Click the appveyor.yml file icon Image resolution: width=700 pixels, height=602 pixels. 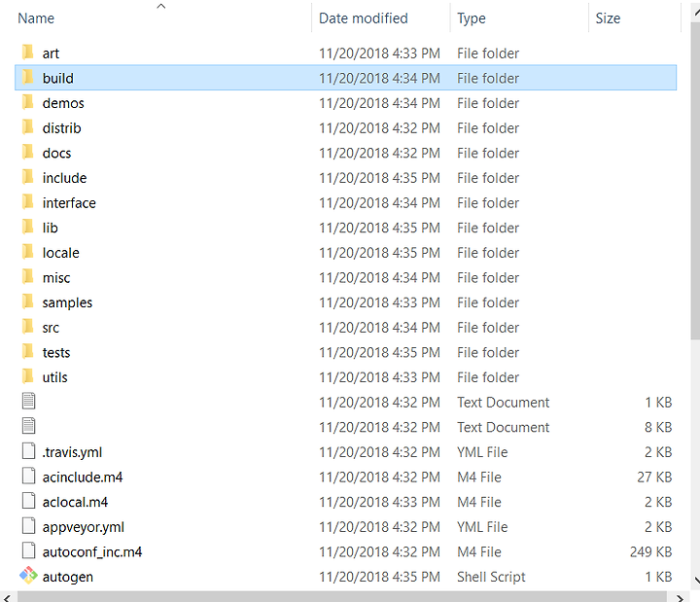coord(28,525)
